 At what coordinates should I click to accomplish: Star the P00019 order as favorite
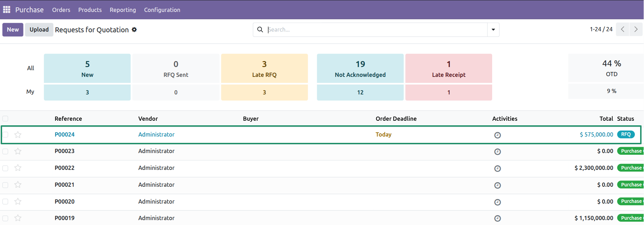(18, 218)
